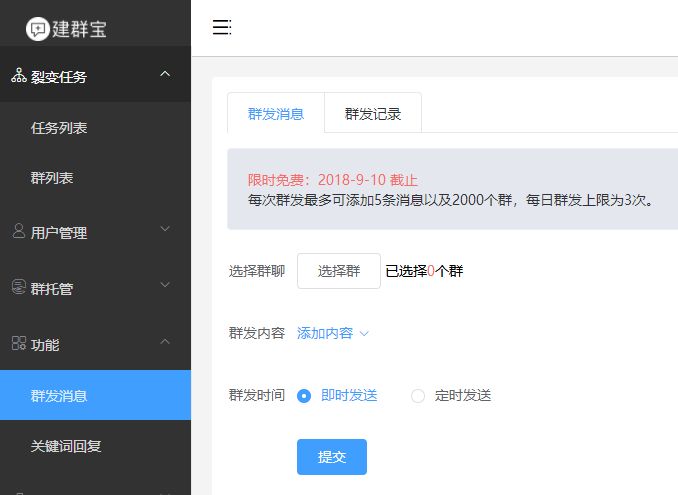Click the 功能 grid icon
This screenshot has width=678, height=495.
(x=19, y=343)
